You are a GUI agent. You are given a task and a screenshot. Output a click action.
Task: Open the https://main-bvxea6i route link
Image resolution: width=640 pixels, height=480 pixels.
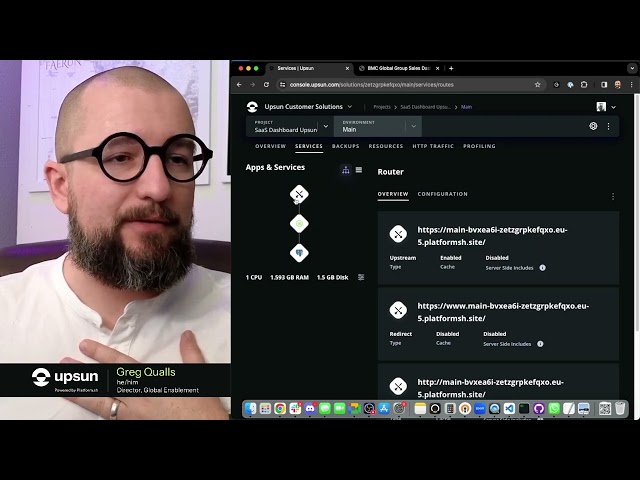(x=492, y=236)
